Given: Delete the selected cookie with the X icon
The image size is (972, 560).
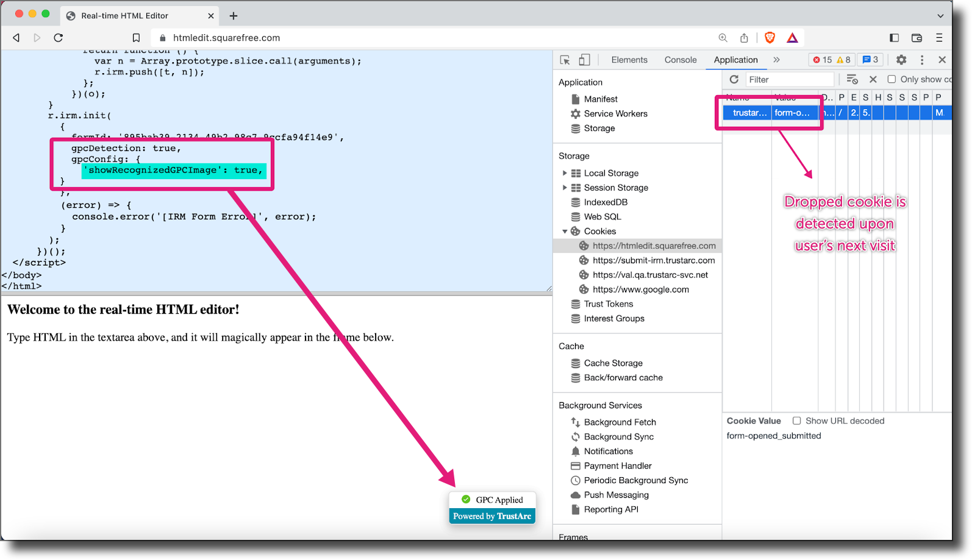Looking at the screenshot, I should click(873, 79).
